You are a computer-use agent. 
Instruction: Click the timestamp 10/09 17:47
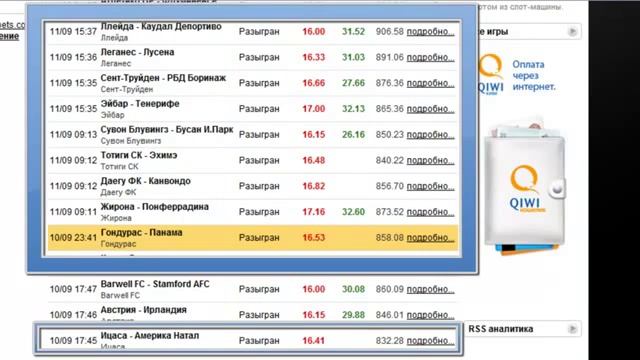73,289
